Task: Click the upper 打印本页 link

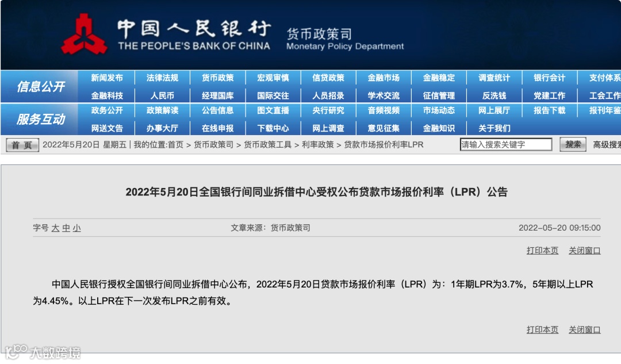Action: (542, 251)
